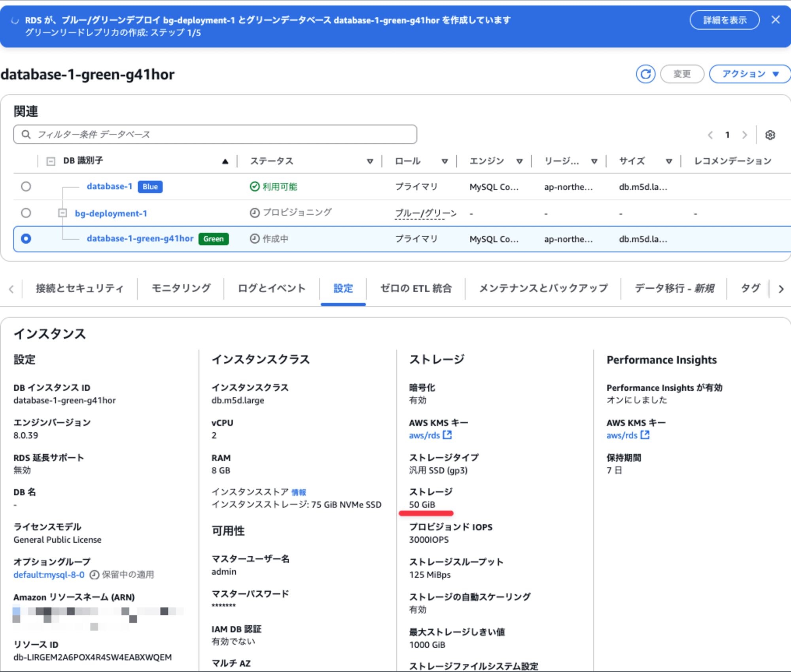
Task: Open bg-deployment-1 link
Action: [111, 213]
